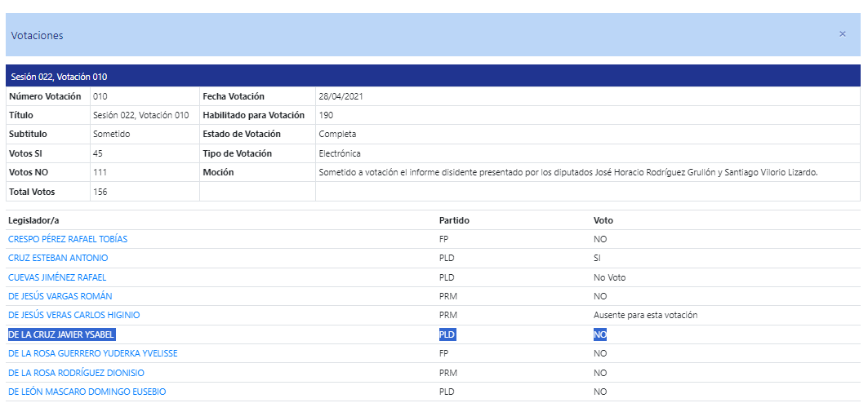Click the Ausente para esta votación cell
This screenshot has height=403, width=868.
click(x=645, y=315)
